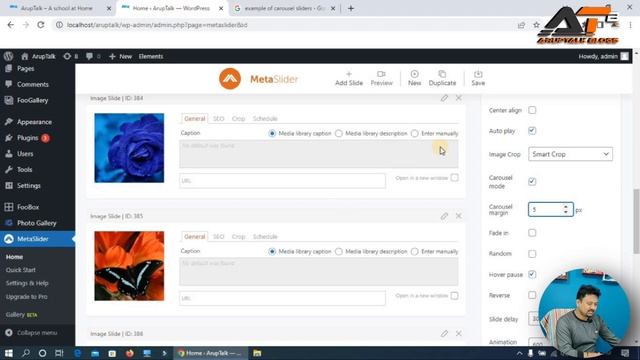Create a New slideshow in MetaSlider
Viewport: 640px width, 360px height.
click(414, 78)
